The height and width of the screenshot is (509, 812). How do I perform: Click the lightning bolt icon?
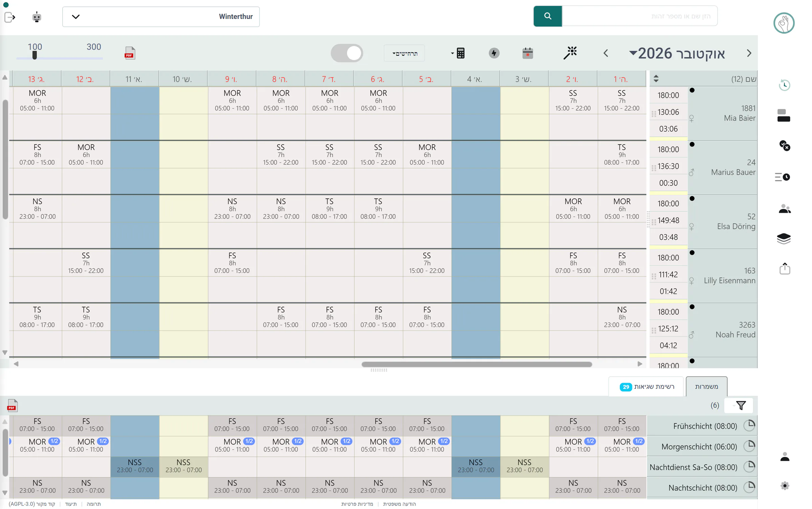[x=494, y=53]
